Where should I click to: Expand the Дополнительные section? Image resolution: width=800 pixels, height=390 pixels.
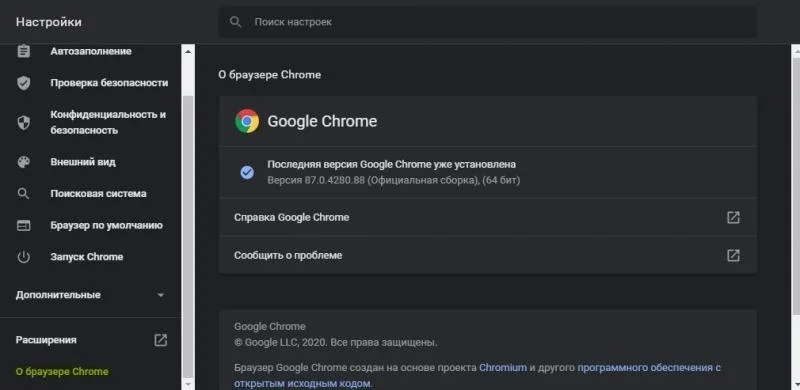coord(58,295)
